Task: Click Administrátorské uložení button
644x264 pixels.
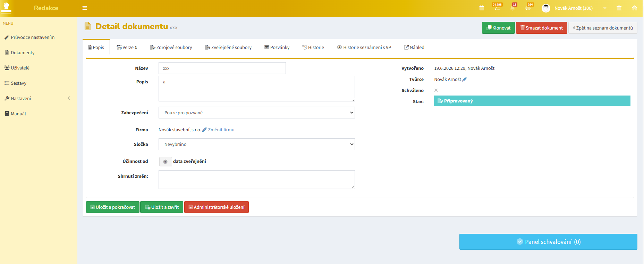Action: (217, 207)
